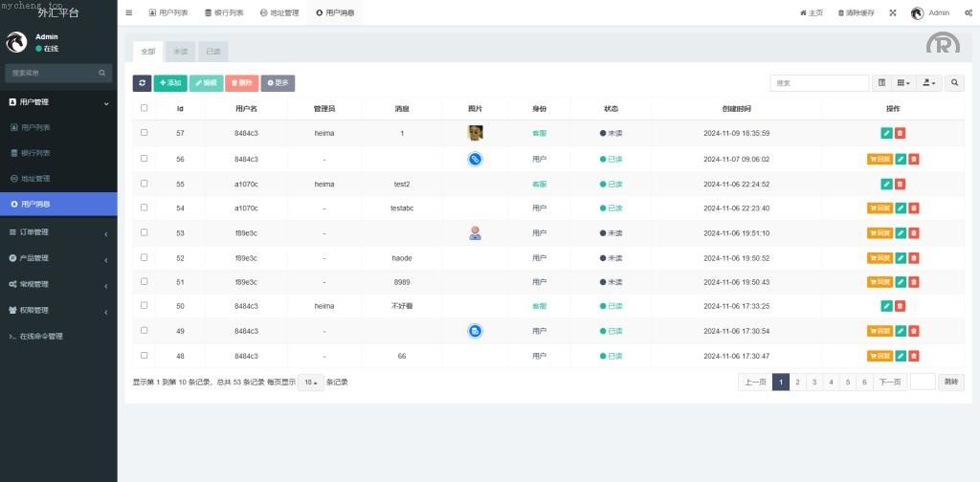The width and height of the screenshot is (980, 482).
Task: Open the 更多 (More) dropdown button
Action: pyautogui.click(x=278, y=83)
